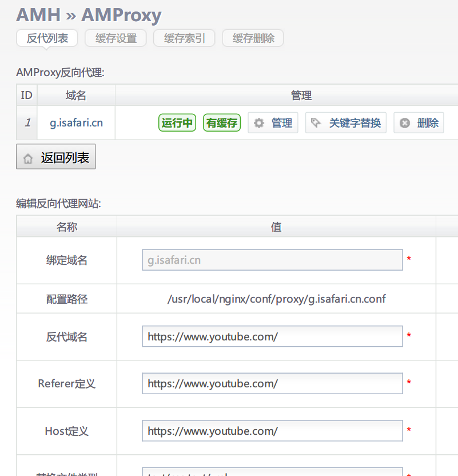Click into the Referer定义 input field
Viewport: 458px width, 476px height.
click(x=272, y=383)
